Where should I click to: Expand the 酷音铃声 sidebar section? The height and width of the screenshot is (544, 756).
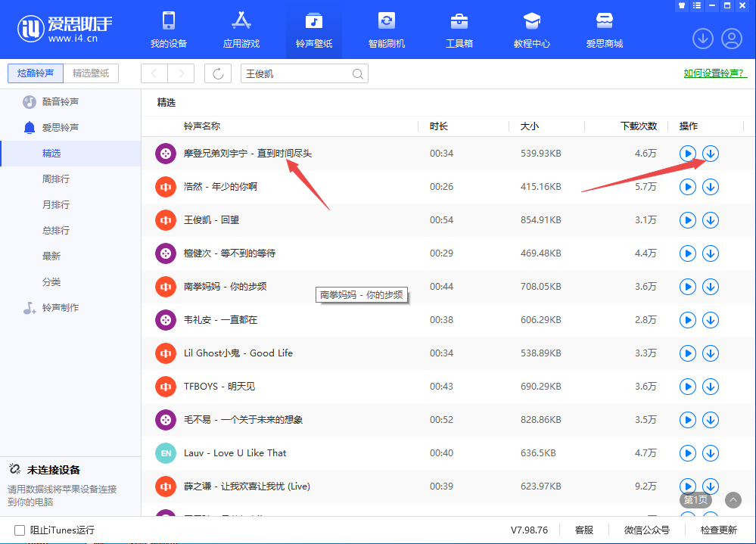[x=60, y=101]
